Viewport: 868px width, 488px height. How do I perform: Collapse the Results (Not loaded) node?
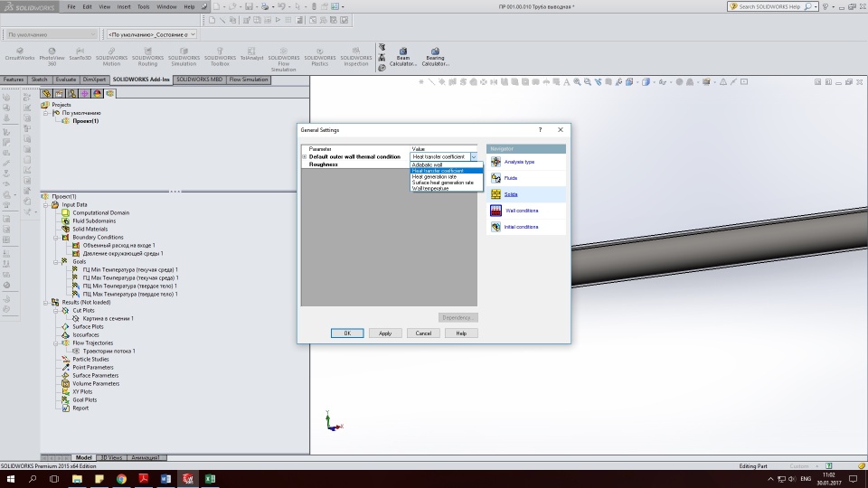46,303
